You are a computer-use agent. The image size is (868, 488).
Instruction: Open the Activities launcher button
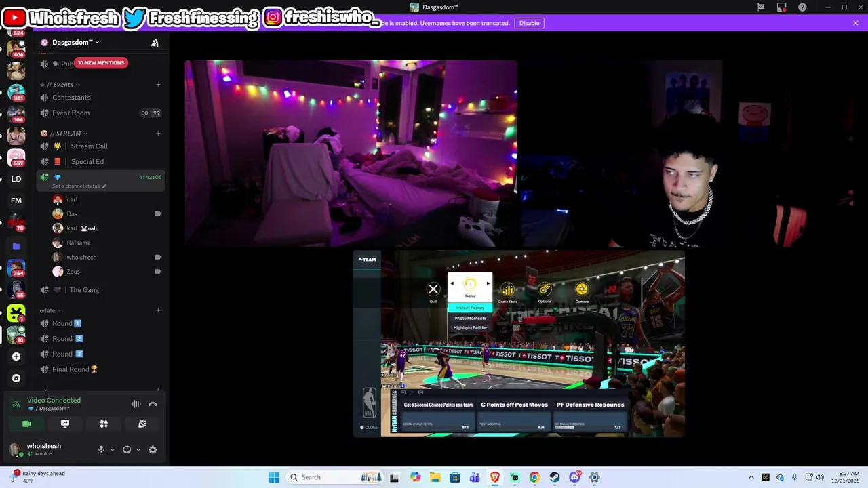coord(104,424)
